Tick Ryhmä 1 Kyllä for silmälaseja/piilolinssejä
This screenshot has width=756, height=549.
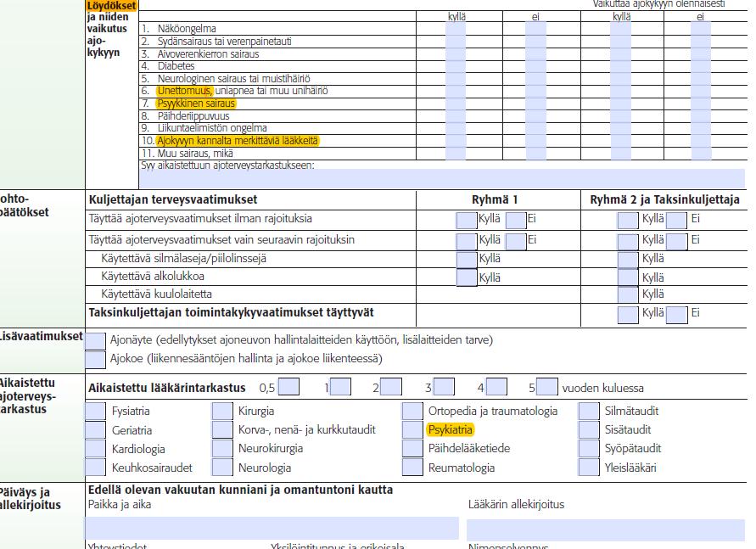pos(466,260)
